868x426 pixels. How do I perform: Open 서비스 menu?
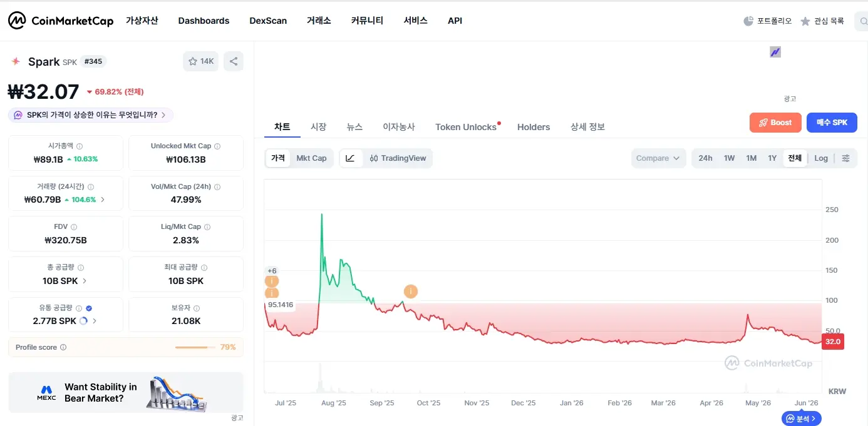(x=415, y=21)
